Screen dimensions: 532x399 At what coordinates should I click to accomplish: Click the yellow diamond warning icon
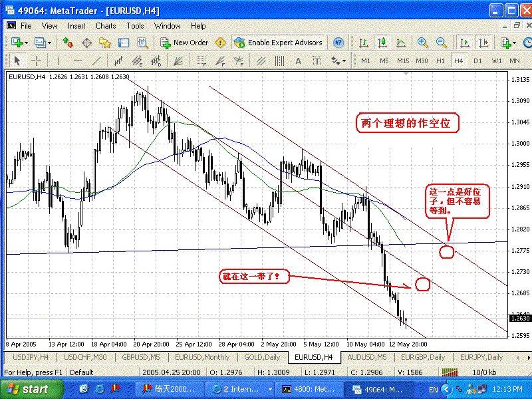tap(221, 43)
